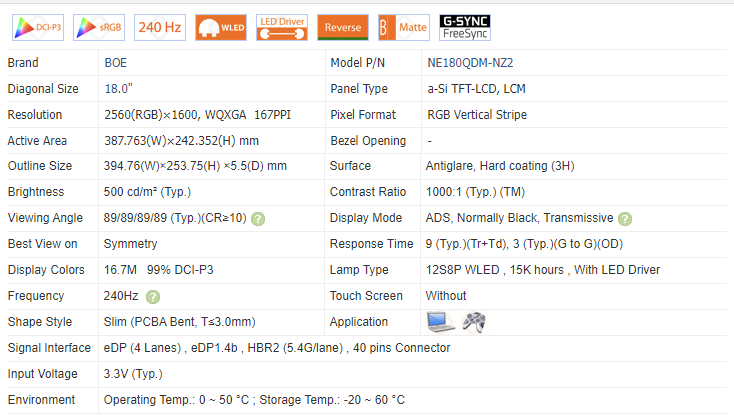Click the 240 Hz refresh rate badge
This screenshot has width=734, height=419.
click(x=160, y=28)
